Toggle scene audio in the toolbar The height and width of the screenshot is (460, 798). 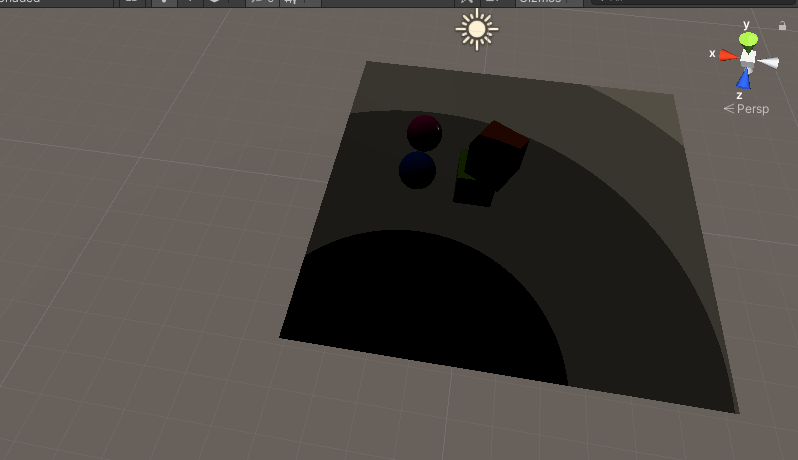point(189,2)
